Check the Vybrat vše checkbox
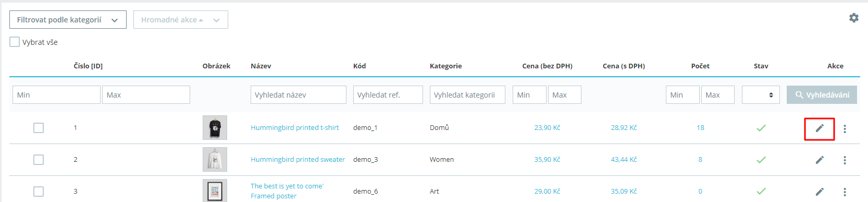The image size is (868, 202). [x=15, y=42]
